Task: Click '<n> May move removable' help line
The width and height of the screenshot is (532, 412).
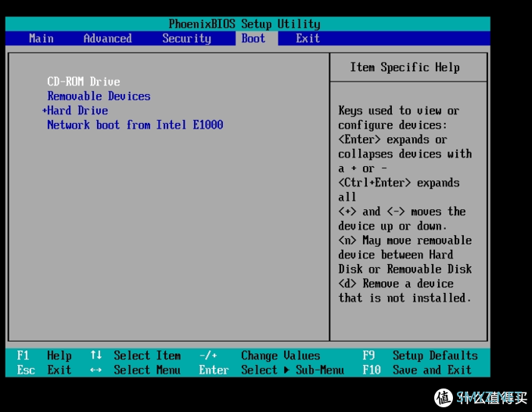Action: coord(404,240)
